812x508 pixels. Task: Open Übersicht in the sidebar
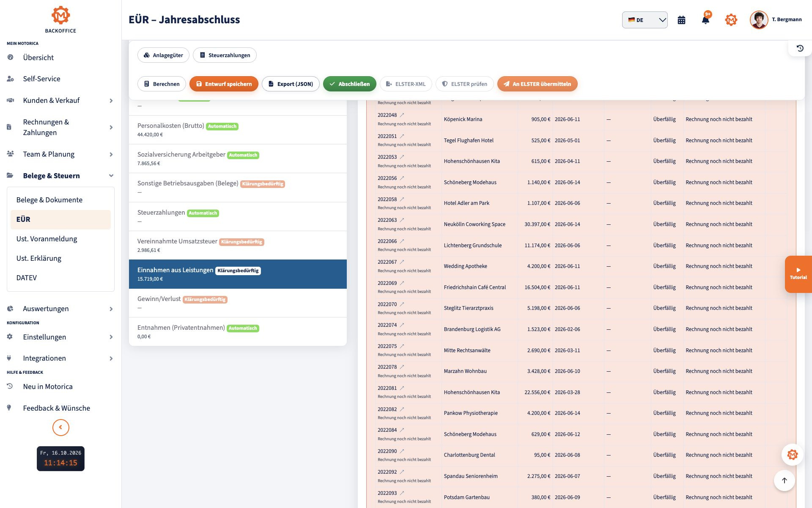click(x=60, y=58)
